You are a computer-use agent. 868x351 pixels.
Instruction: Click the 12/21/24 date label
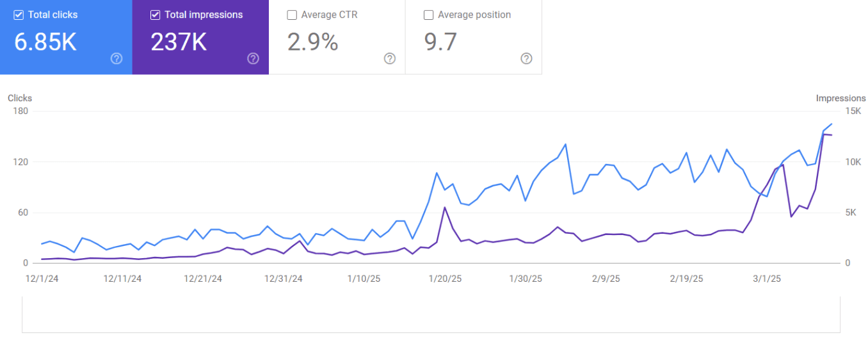tap(203, 279)
